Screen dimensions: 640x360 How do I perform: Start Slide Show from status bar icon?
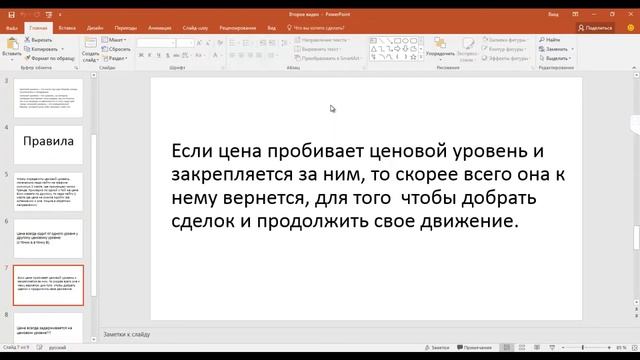552,347
